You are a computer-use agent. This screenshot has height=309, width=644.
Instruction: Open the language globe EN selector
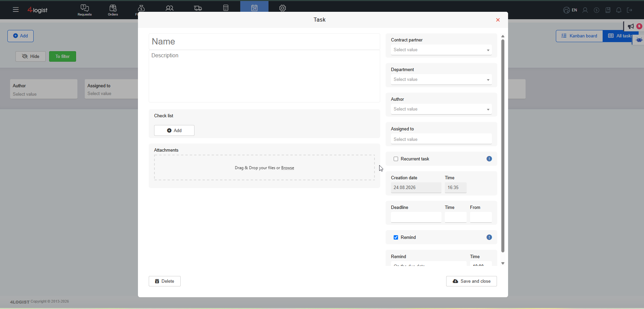[x=570, y=10]
